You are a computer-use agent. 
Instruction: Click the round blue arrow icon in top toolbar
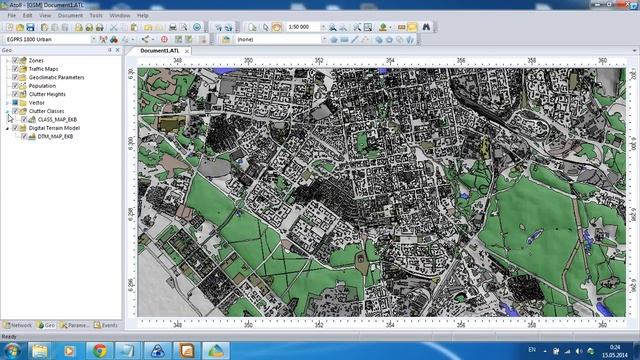(x=197, y=27)
